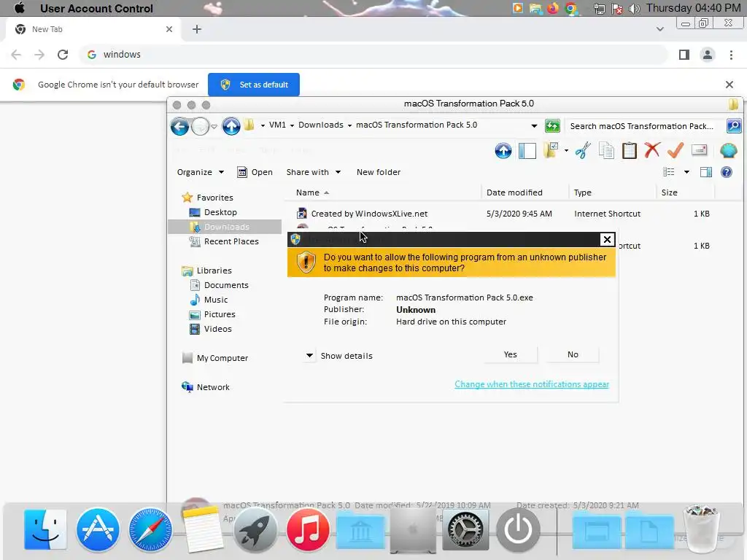Screen dimensions: 747x560
Task: Click the blue magnifier search icon in Explorer
Action: [x=734, y=126]
